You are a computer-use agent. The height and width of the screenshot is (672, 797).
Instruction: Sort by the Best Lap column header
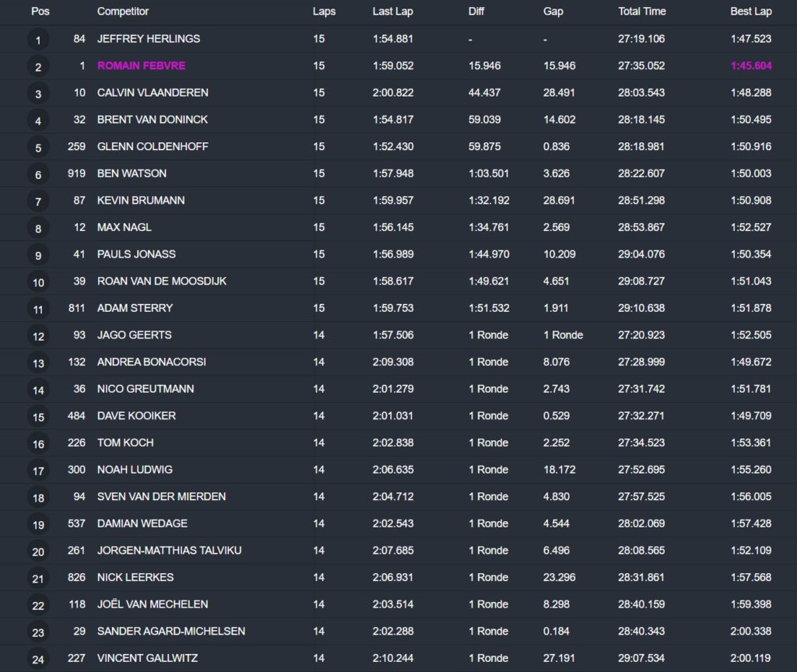click(750, 12)
